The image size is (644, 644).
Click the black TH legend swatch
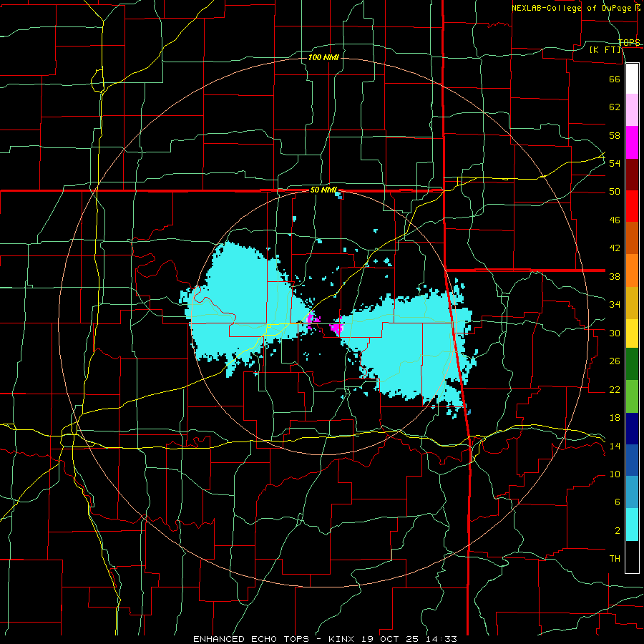(x=632, y=557)
